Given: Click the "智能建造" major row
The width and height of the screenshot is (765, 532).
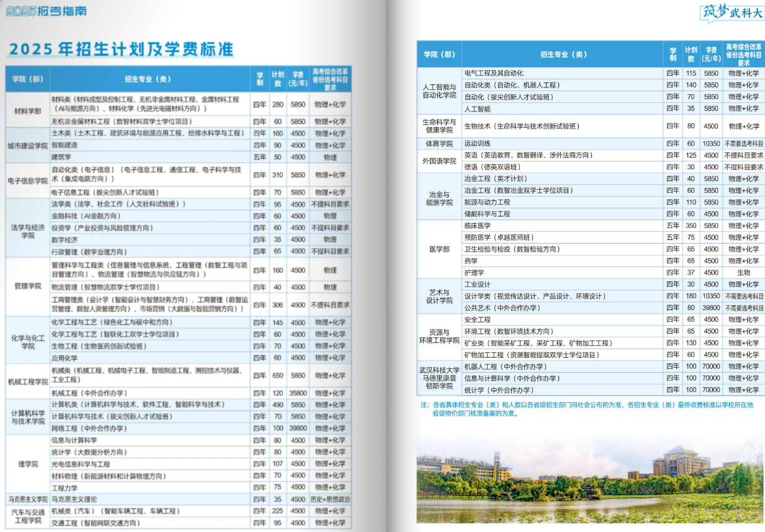Looking at the screenshot, I should (x=200, y=145).
